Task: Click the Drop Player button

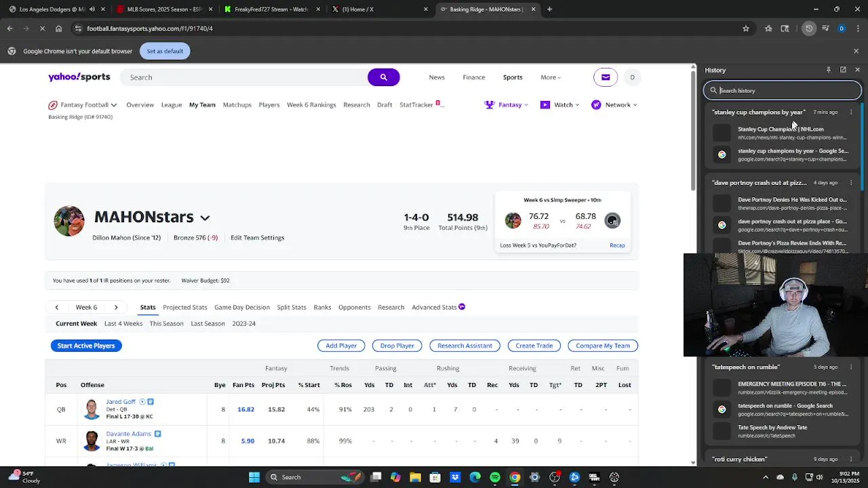Action: click(397, 346)
